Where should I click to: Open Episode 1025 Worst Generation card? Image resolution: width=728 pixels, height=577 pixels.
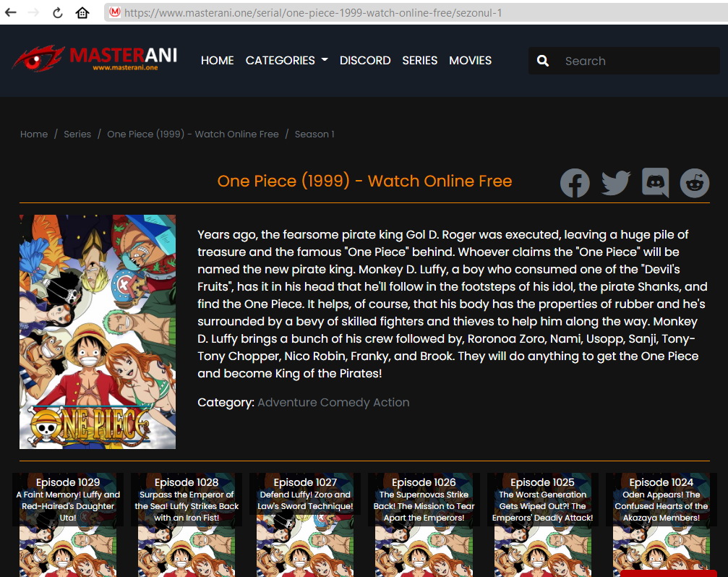542,524
